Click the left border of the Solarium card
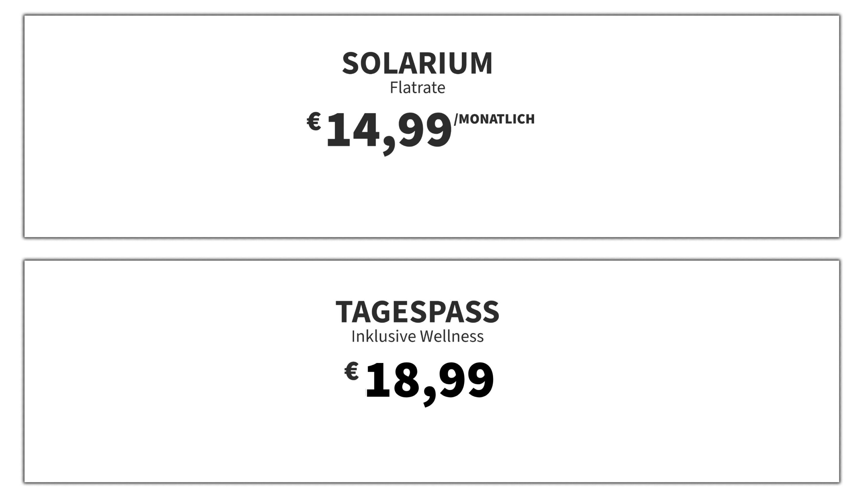 [24, 127]
